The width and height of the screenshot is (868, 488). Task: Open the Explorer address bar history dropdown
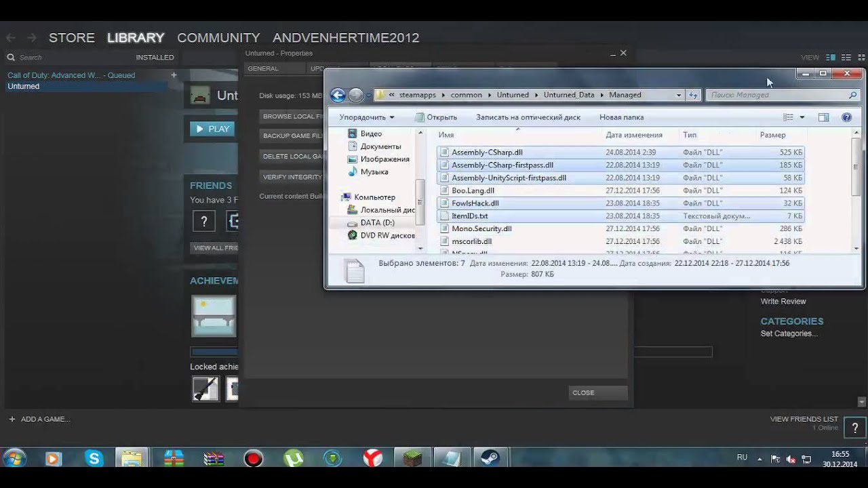tap(679, 95)
